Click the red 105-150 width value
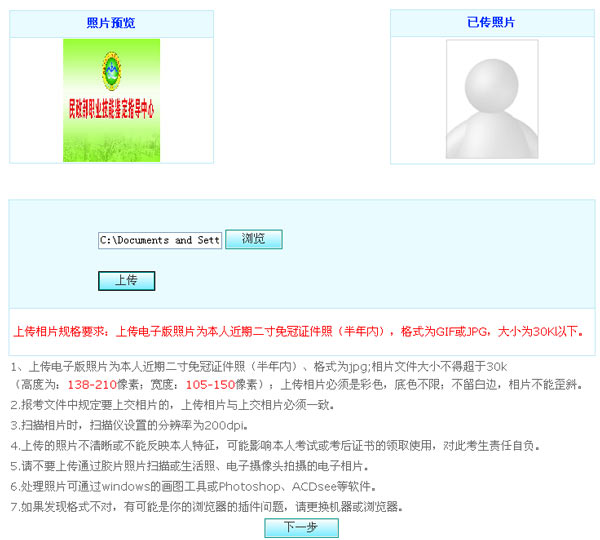This screenshot has height=540, width=600. [210, 385]
